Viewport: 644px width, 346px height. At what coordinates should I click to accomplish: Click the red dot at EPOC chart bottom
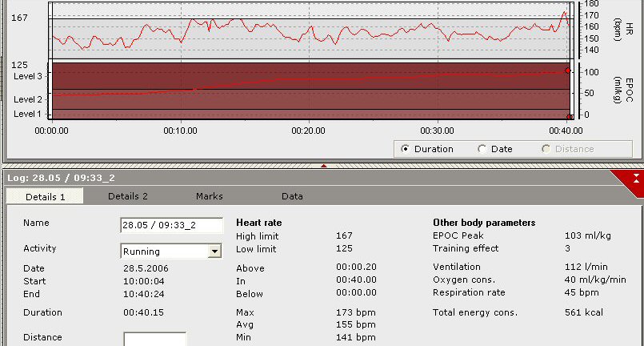[569, 117]
